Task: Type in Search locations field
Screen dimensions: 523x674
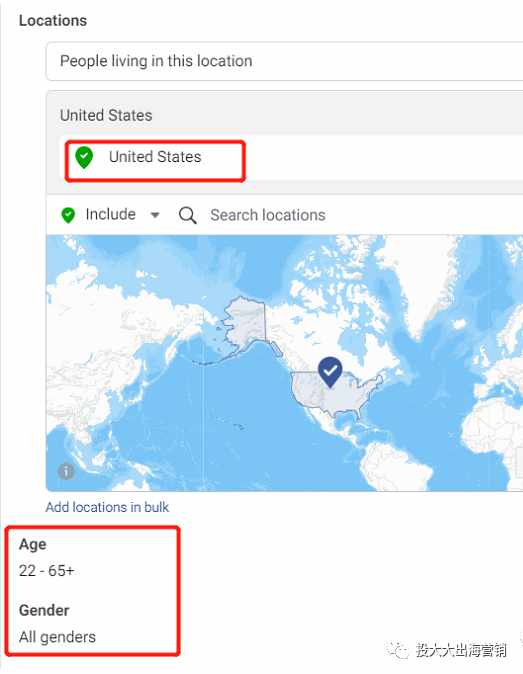Action: tap(365, 215)
